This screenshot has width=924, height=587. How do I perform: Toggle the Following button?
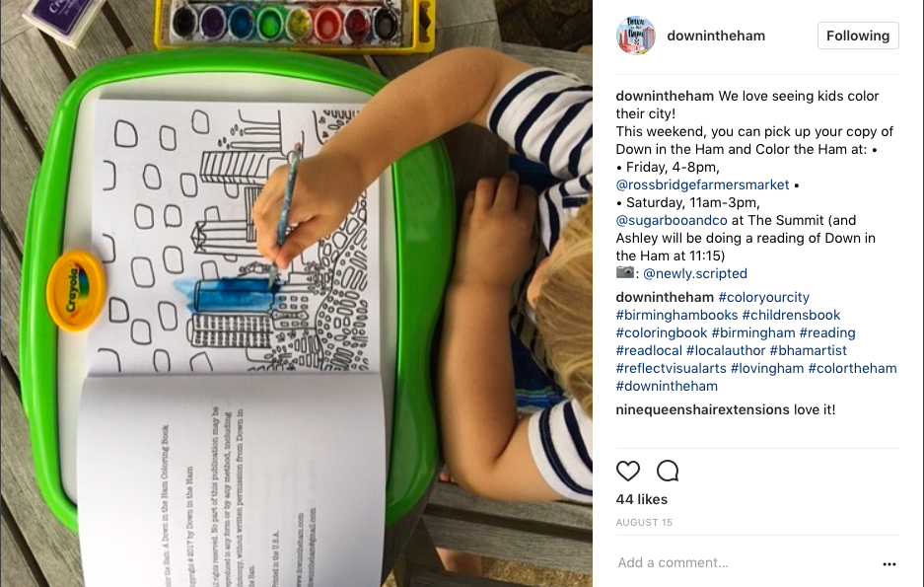click(x=858, y=36)
